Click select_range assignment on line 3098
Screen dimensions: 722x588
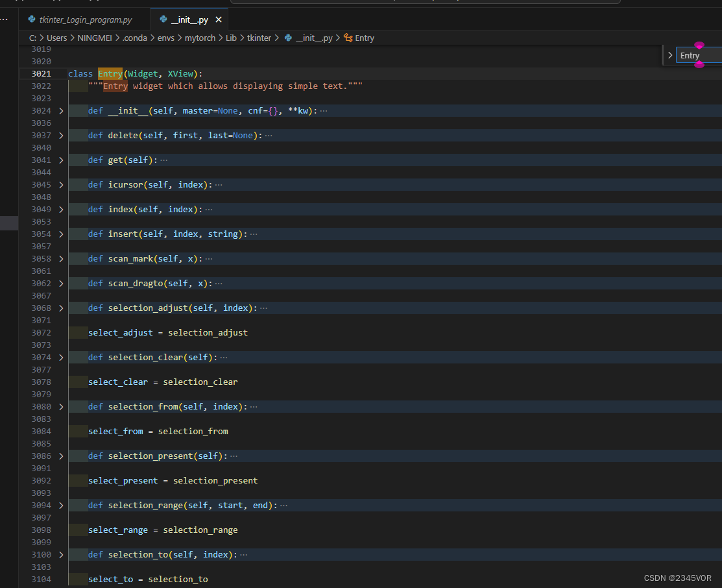[x=163, y=530]
